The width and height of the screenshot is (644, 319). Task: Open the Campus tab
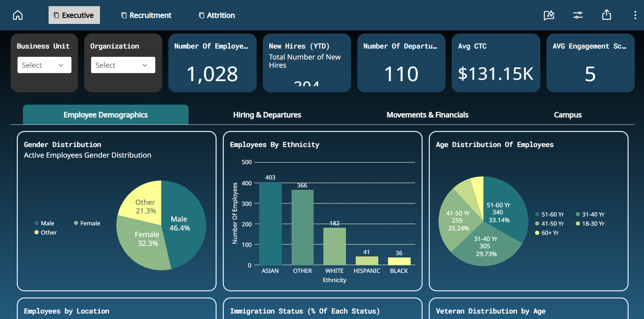pos(568,115)
